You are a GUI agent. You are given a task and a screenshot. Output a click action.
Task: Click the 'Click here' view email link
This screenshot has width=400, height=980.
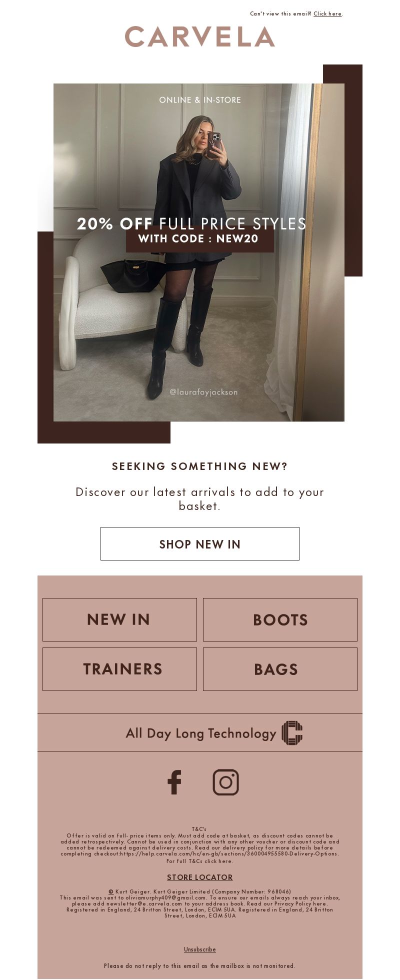pyautogui.click(x=327, y=14)
